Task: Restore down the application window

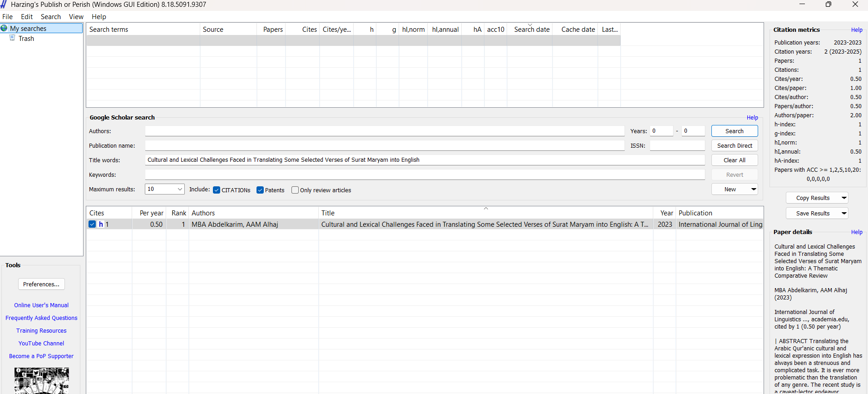Action: tap(828, 5)
